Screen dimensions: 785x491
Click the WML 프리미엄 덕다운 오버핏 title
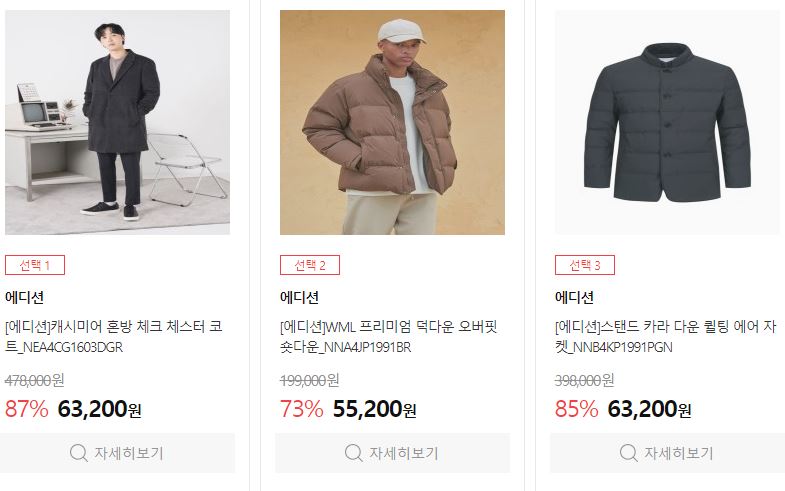388,337
